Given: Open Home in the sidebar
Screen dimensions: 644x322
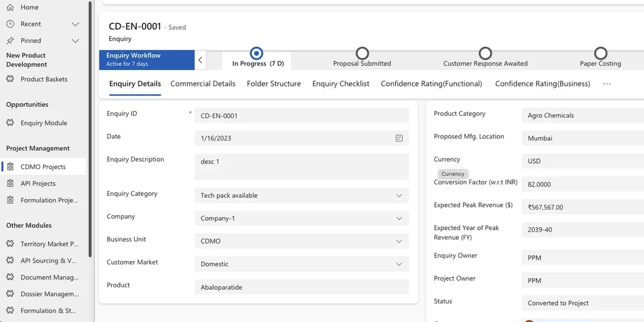Looking at the screenshot, I should click(x=30, y=7).
